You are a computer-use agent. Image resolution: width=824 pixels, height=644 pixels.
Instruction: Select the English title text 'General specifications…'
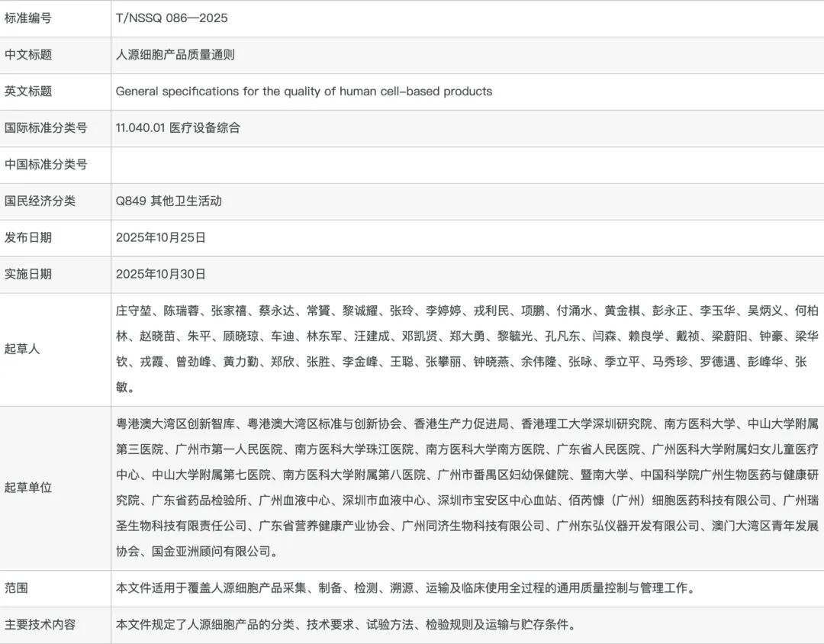304,92
